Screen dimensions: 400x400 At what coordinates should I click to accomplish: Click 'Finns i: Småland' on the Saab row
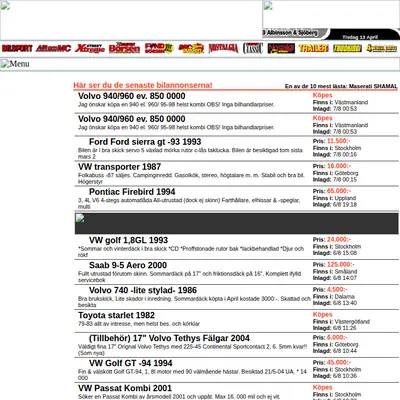(335, 271)
